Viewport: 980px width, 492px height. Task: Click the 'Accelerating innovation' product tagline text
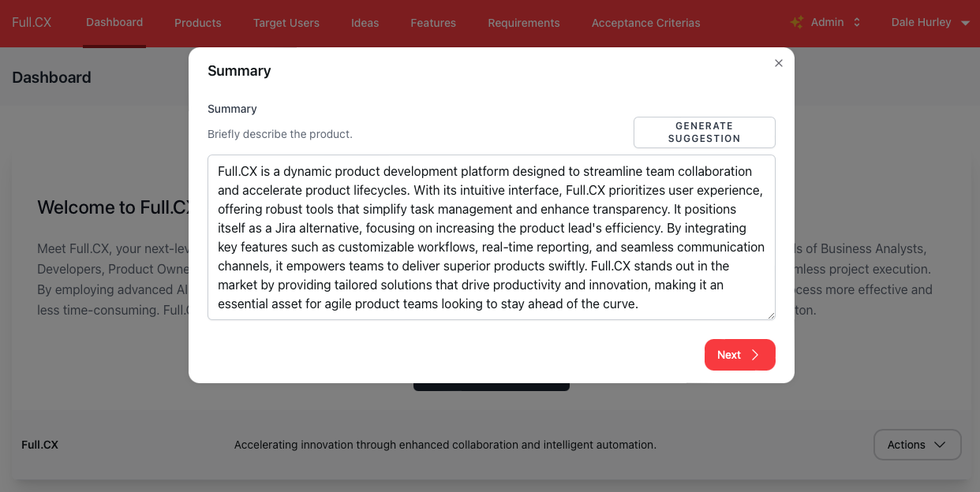coord(445,445)
